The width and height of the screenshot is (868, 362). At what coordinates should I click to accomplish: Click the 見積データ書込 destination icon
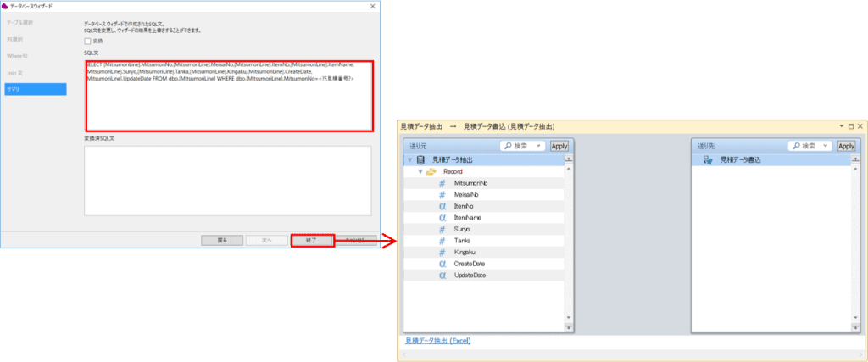[x=707, y=159]
